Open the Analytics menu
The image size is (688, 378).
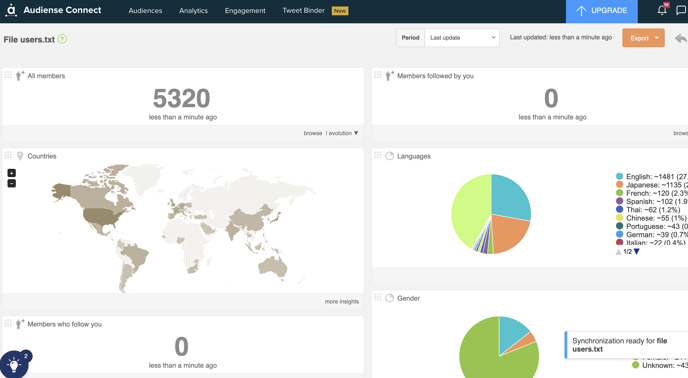[x=194, y=11]
